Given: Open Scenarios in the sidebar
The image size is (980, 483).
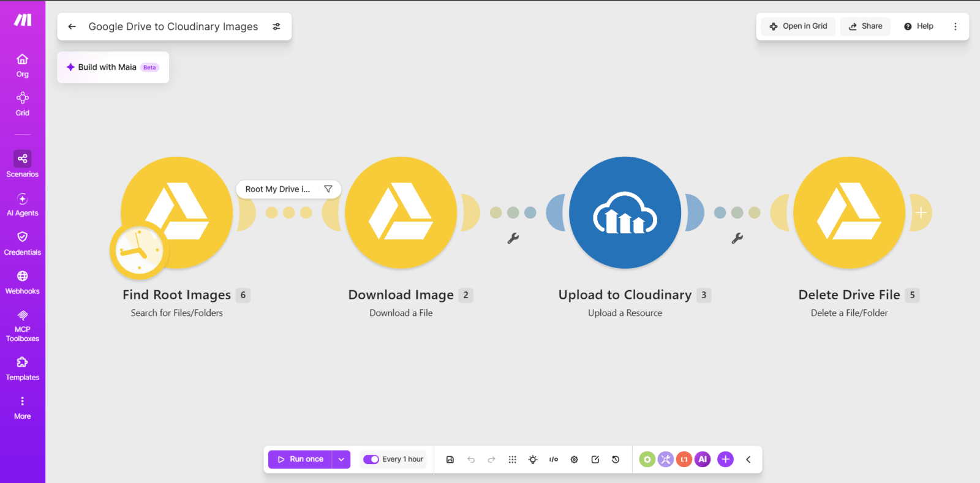Looking at the screenshot, I should pyautogui.click(x=23, y=165).
